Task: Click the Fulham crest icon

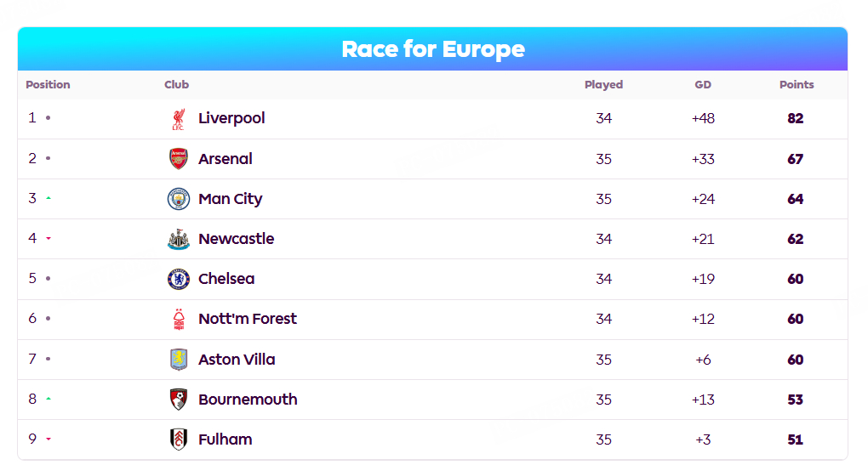Action: 178,439
